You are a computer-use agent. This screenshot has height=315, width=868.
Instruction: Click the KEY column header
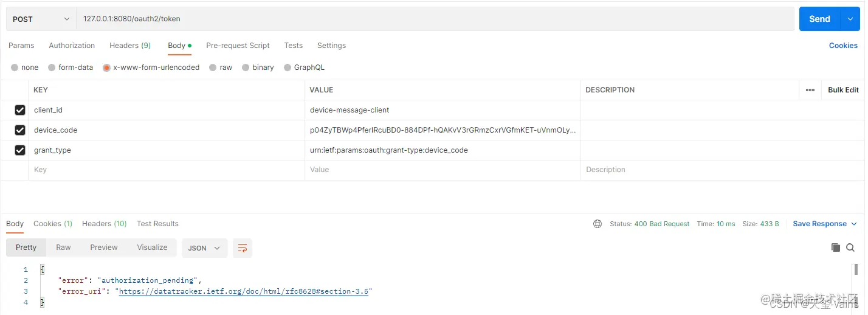(x=41, y=90)
